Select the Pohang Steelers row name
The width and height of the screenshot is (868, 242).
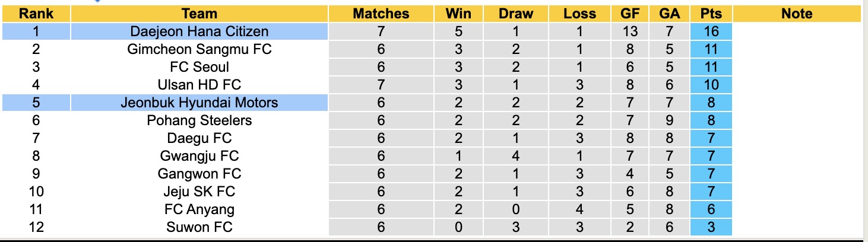tap(199, 120)
